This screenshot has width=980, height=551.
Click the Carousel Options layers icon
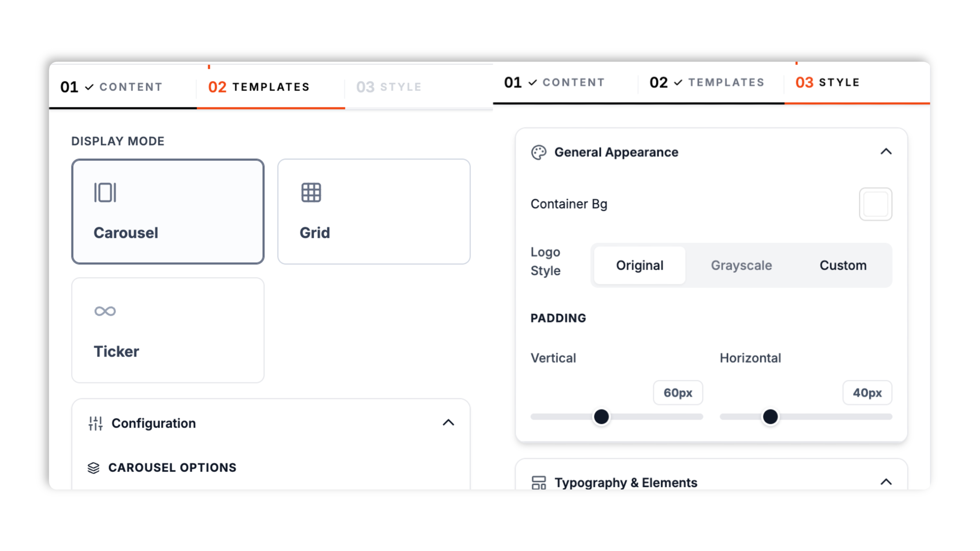click(94, 468)
